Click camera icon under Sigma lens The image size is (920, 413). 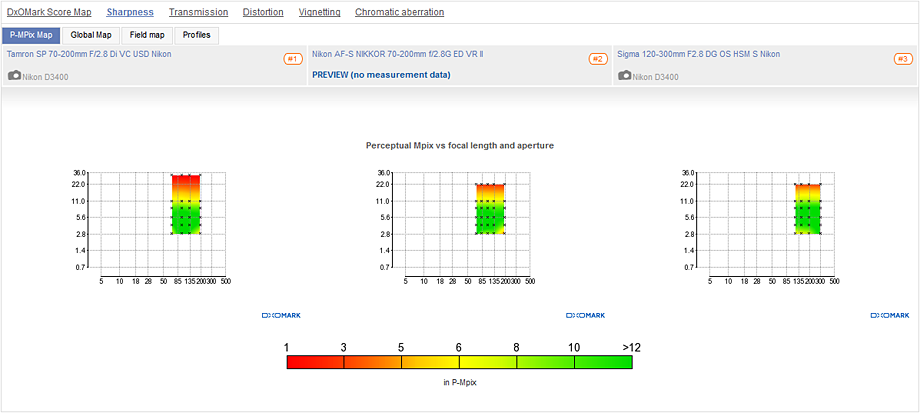pyautogui.click(x=625, y=76)
